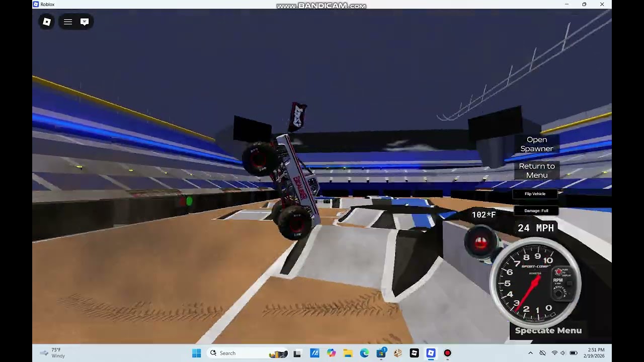Viewport: 644px width, 362px height.
Task: Click the red engine kill switch button
Action: [x=480, y=243]
